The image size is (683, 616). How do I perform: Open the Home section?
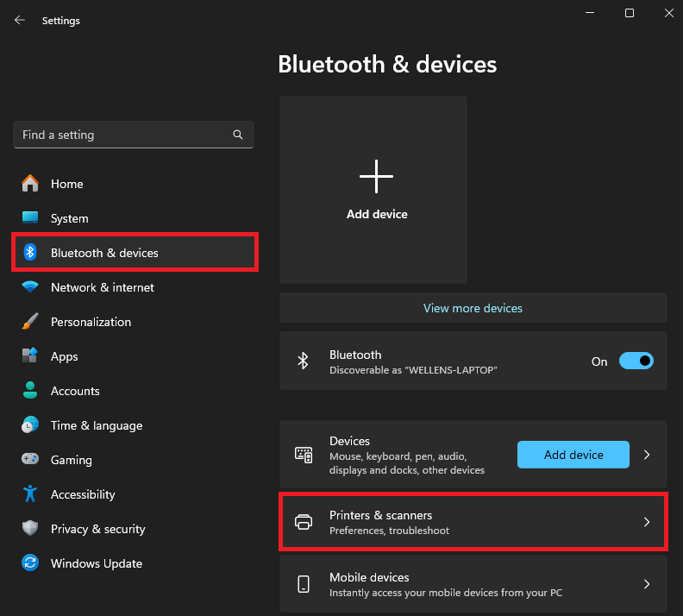134,184
